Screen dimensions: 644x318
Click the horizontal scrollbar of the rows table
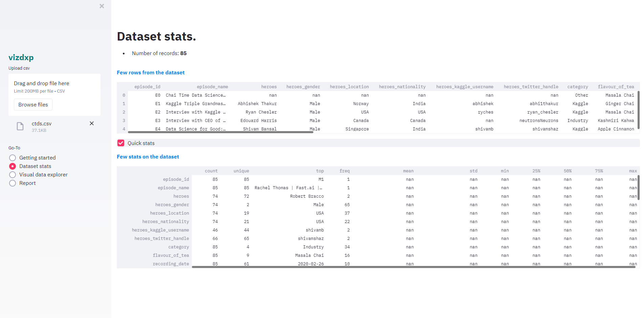(x=220, y=132)
